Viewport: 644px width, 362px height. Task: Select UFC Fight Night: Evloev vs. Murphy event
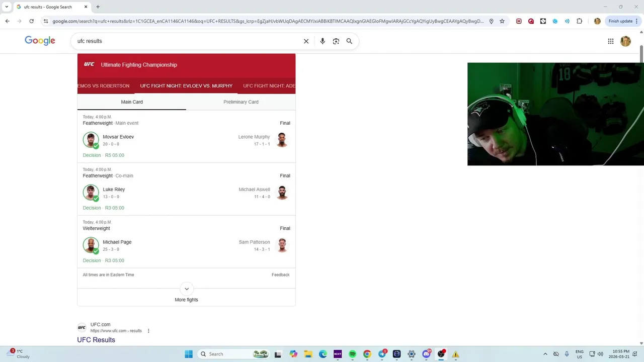[x=186, y=86]
